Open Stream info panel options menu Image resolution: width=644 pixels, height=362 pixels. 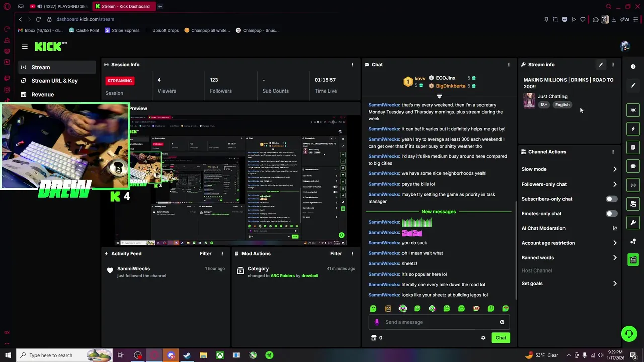click(613, 65)
